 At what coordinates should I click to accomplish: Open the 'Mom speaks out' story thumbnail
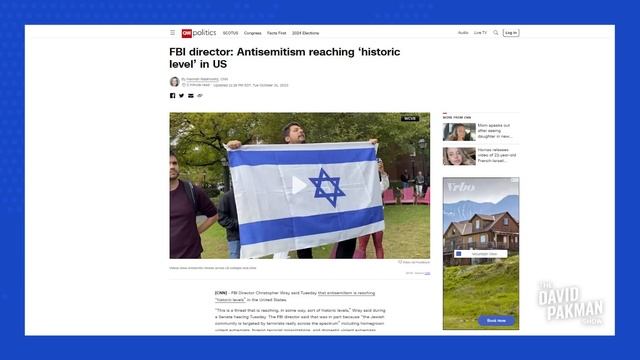point(459,132)
